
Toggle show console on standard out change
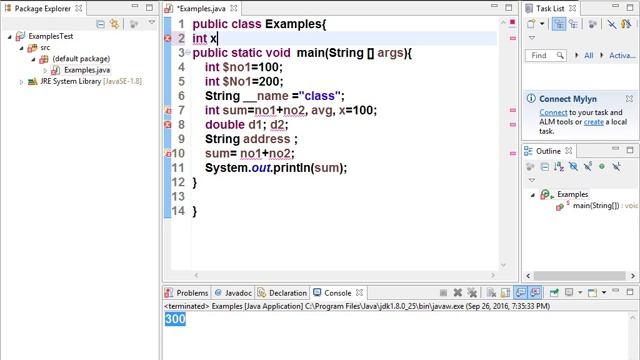[520, 293]
